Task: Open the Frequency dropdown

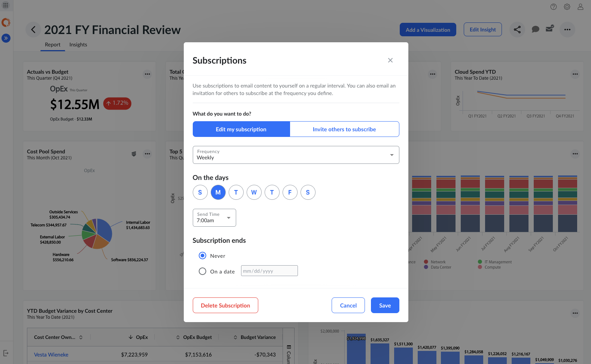Action: (x=296, y=155)
